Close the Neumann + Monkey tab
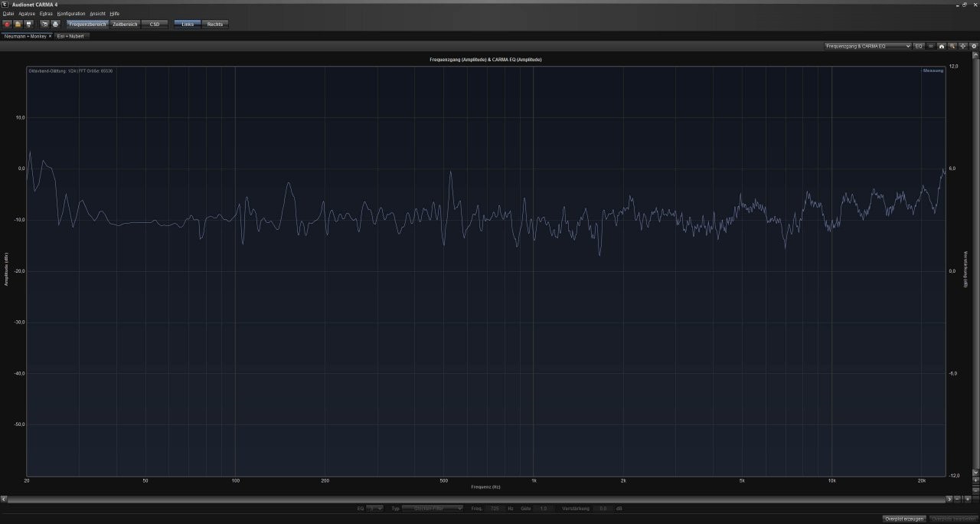 tap(50, 36)
